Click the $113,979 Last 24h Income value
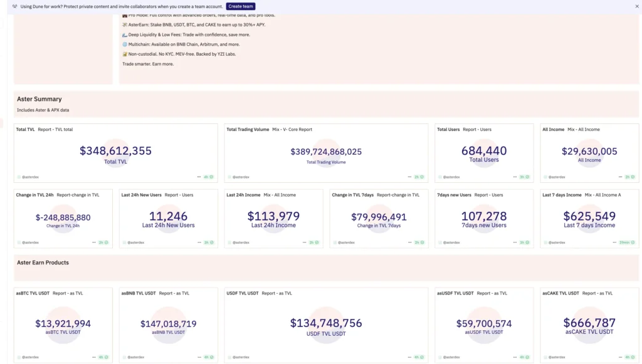 pyautogui.click(x=273, y=216)
